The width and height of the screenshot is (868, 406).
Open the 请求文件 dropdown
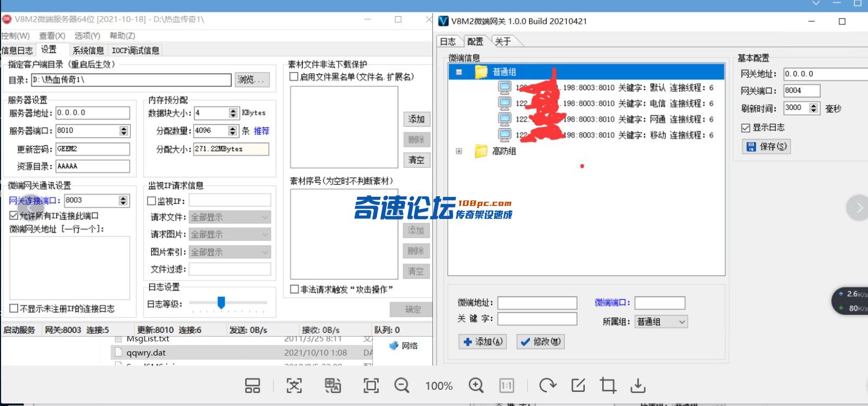click(230, 217)
